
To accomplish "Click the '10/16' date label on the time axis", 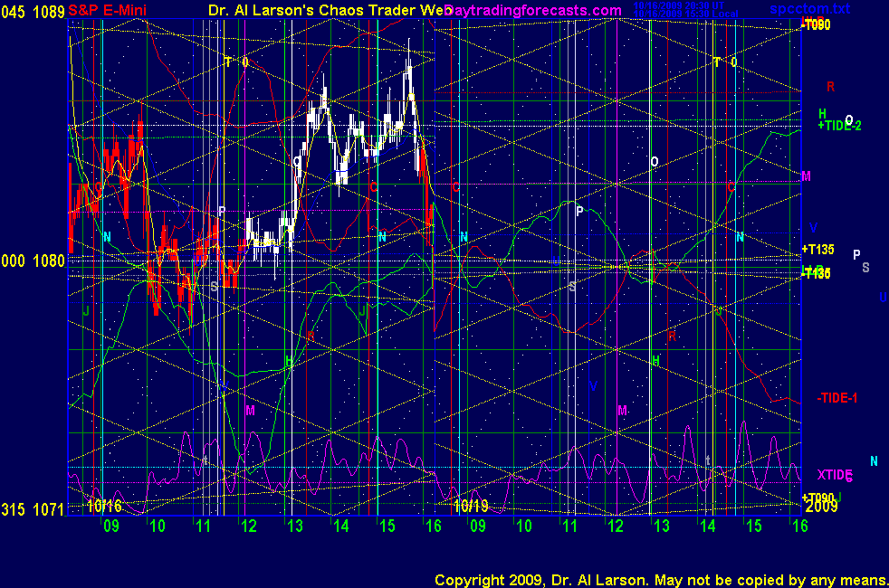I will (105, 506).
